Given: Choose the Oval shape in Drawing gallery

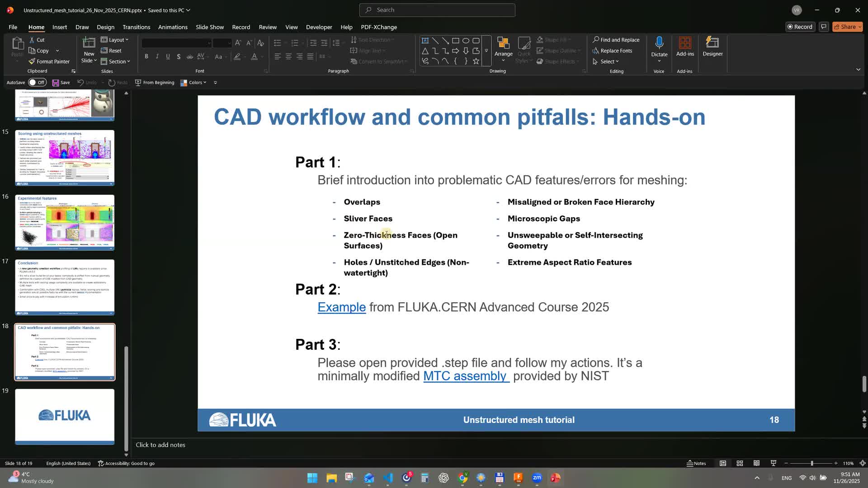Looking at the screenshot, I should [x=466, y=41].
